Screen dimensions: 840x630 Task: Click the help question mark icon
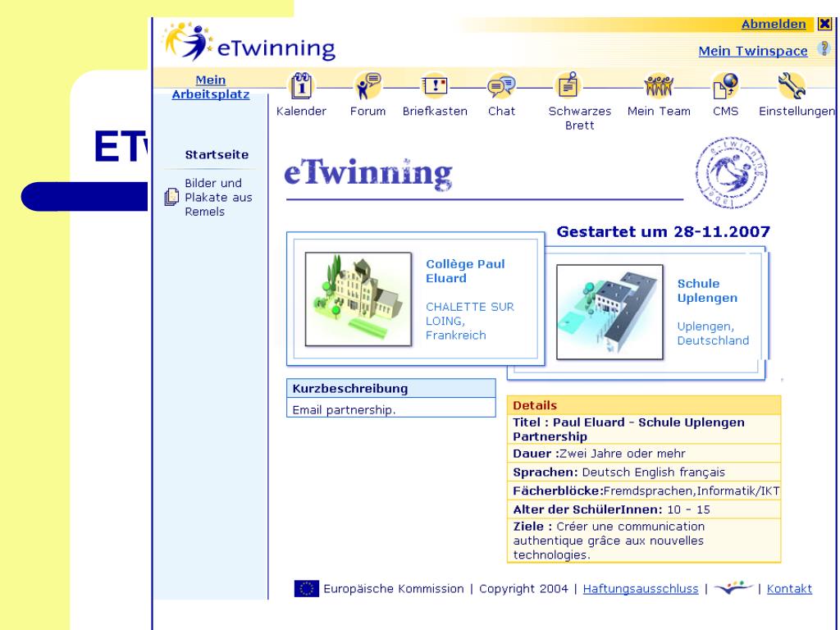pyautogui.click(x=824, y=48)
